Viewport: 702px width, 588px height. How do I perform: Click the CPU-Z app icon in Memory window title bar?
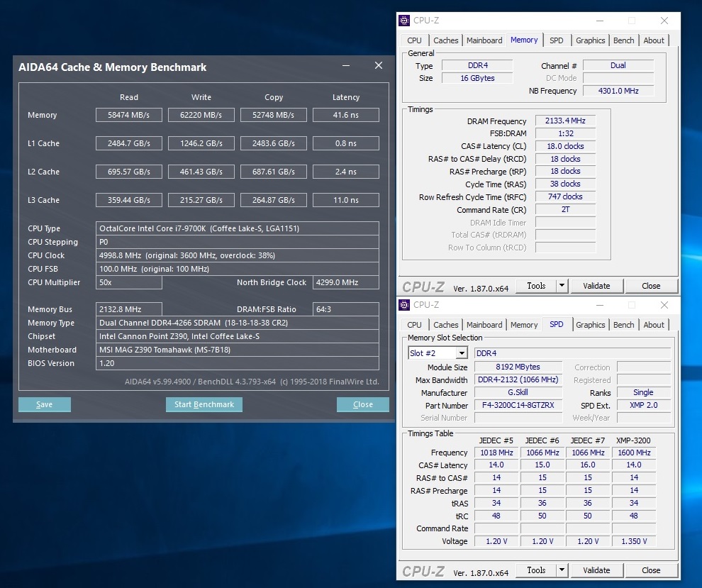click(x=404, y=21)
